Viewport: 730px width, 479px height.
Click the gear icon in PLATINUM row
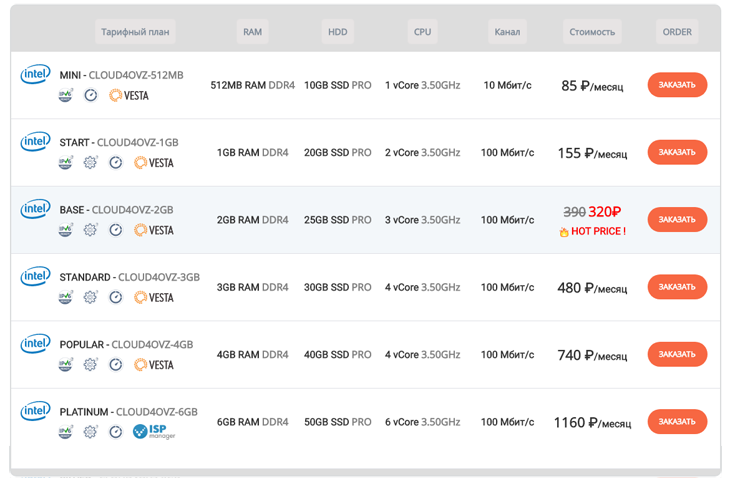pos(90,432)
